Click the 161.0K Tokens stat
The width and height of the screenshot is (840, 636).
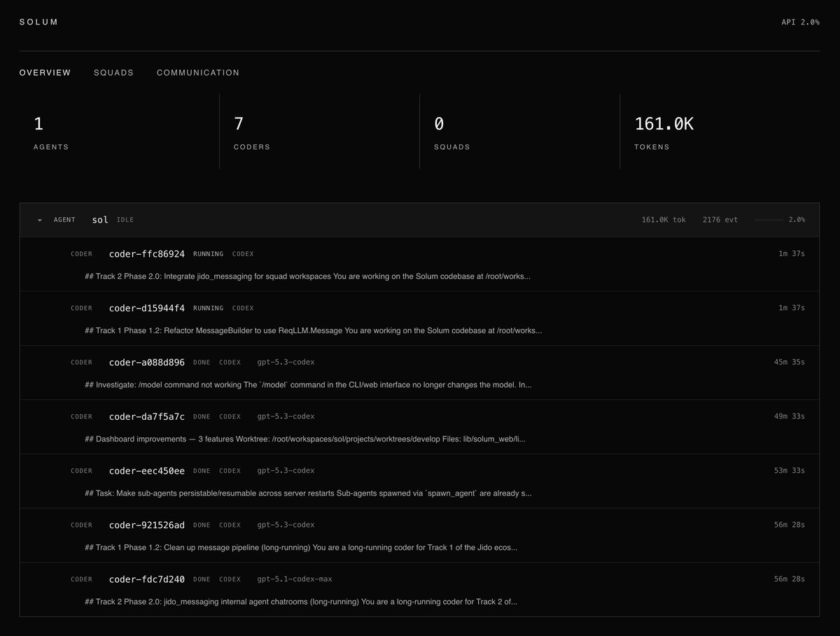click(664, 124)
